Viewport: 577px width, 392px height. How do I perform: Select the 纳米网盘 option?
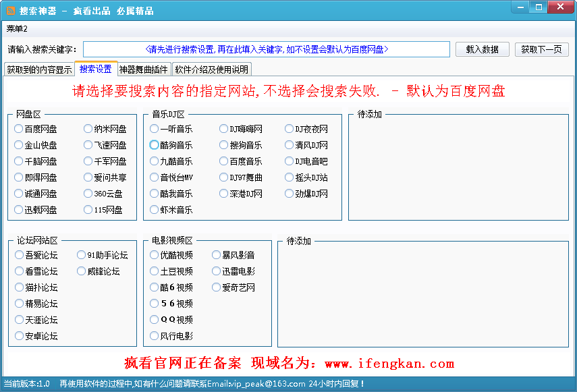[105, 129]
